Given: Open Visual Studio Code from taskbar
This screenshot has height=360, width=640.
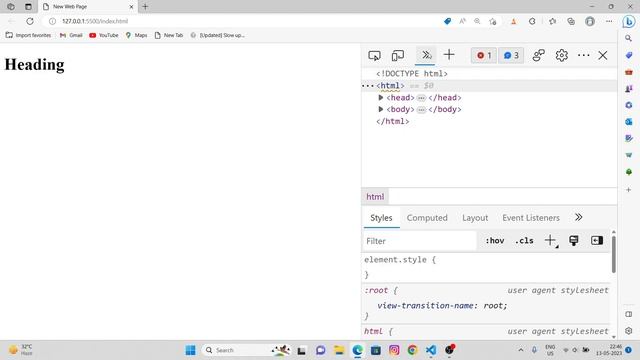Looking at the screenshot, I should pyautogui.click(x=431, y=350).
